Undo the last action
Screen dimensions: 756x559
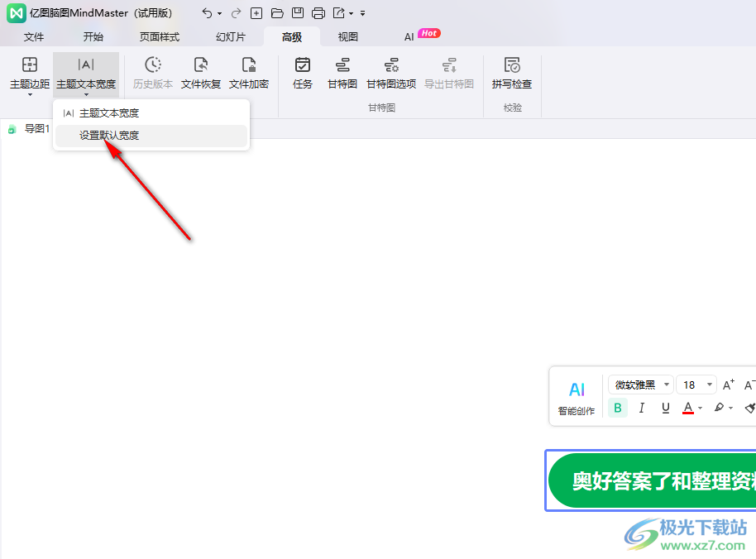point(207,13)
